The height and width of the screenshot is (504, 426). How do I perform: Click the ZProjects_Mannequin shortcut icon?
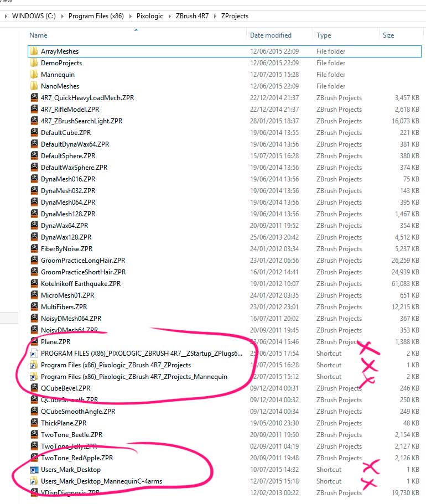[x=33, y=377]
